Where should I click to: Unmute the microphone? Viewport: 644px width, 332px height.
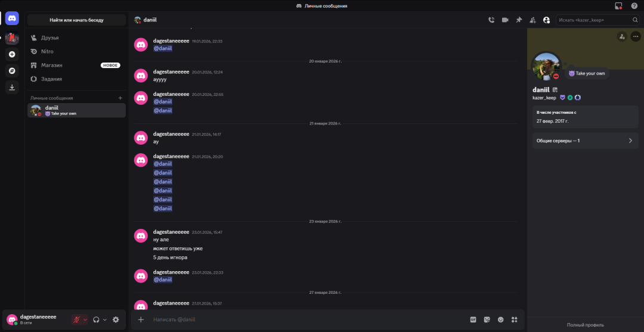coord(76,319)
